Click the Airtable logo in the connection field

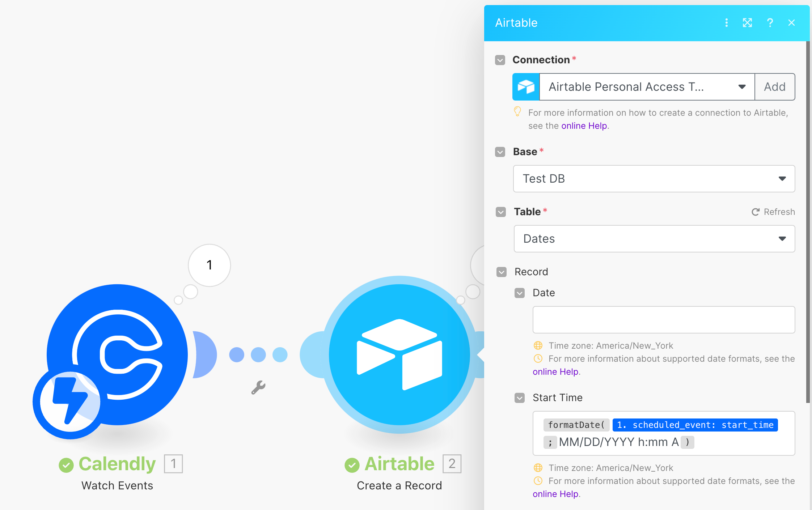526,87
